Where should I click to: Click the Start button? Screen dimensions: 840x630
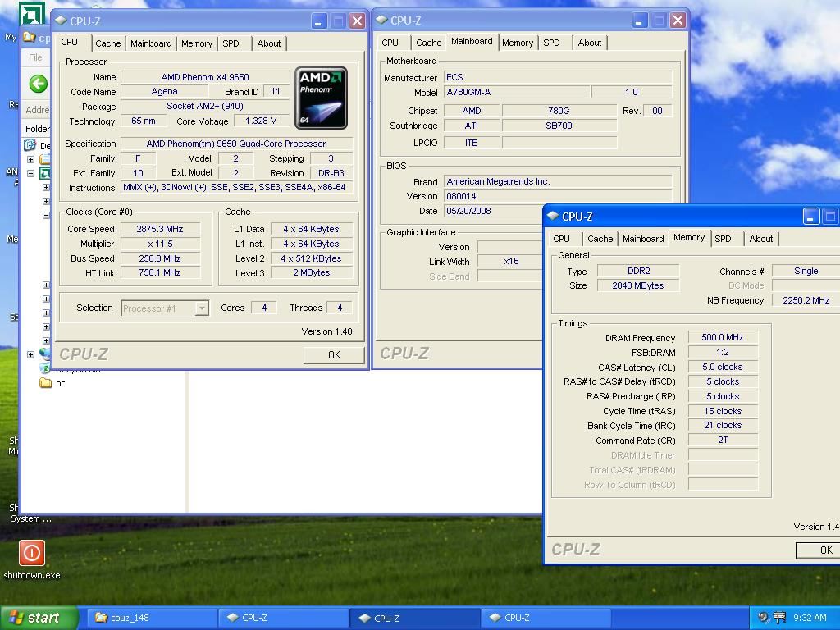39,618
